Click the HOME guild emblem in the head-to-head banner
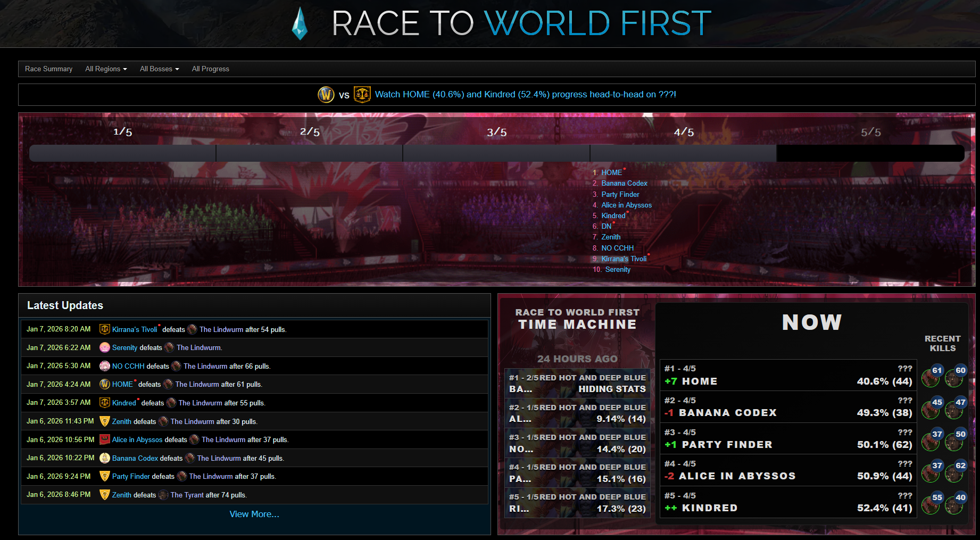 [326, 95]
